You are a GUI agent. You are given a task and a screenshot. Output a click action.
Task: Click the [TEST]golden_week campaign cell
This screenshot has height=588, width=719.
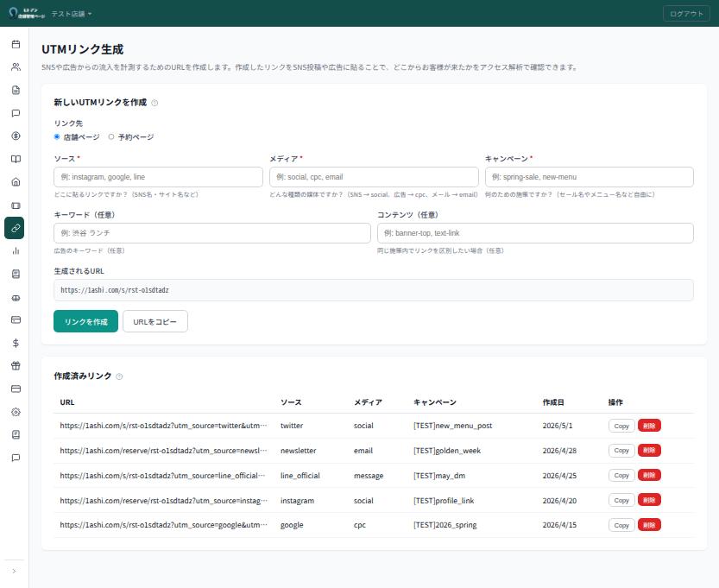[x=447, y=451]
